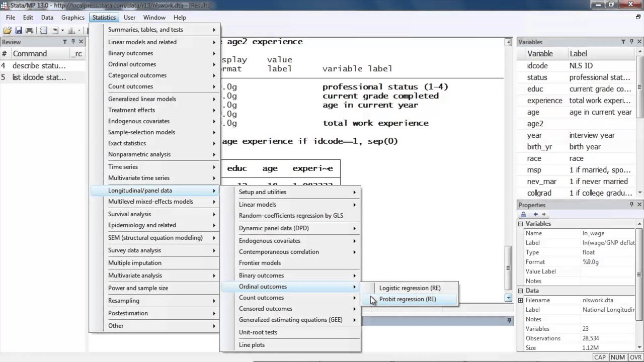Open the Help menu

180,18
